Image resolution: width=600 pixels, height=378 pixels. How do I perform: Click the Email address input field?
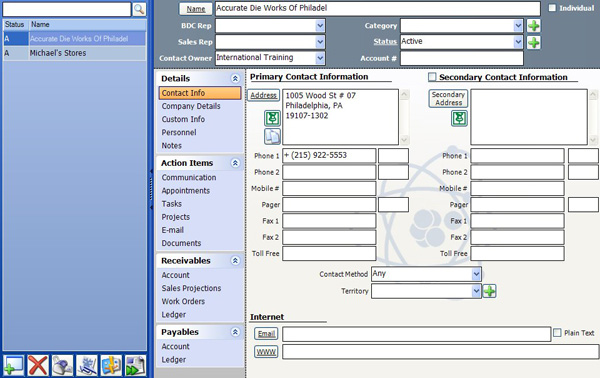coord(416,334)
